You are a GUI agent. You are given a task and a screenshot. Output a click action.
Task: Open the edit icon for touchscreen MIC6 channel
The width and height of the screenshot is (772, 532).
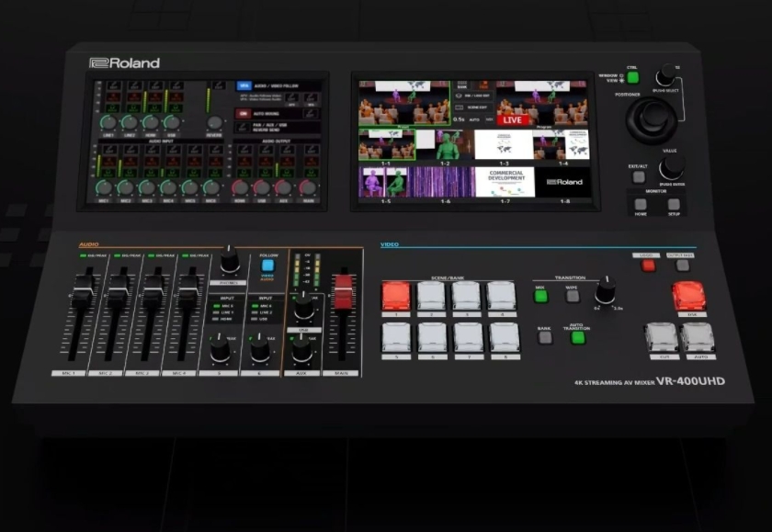(216, 149)
